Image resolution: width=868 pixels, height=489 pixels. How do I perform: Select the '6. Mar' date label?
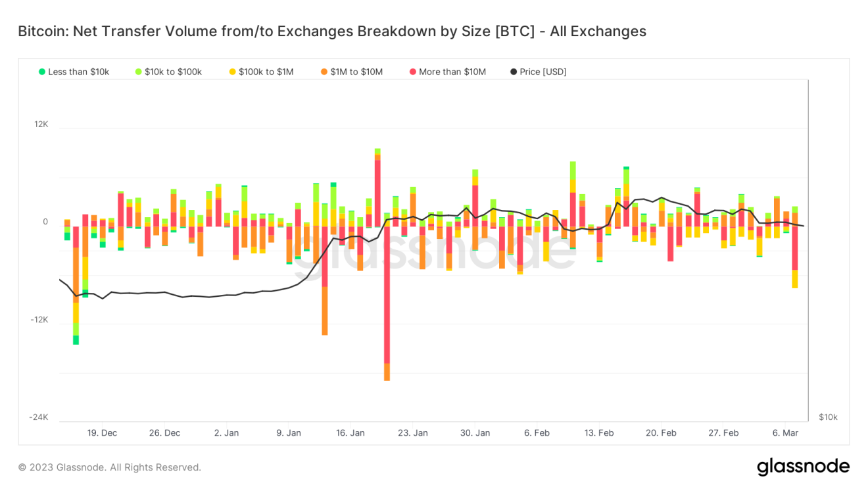(x=785, y=432)
